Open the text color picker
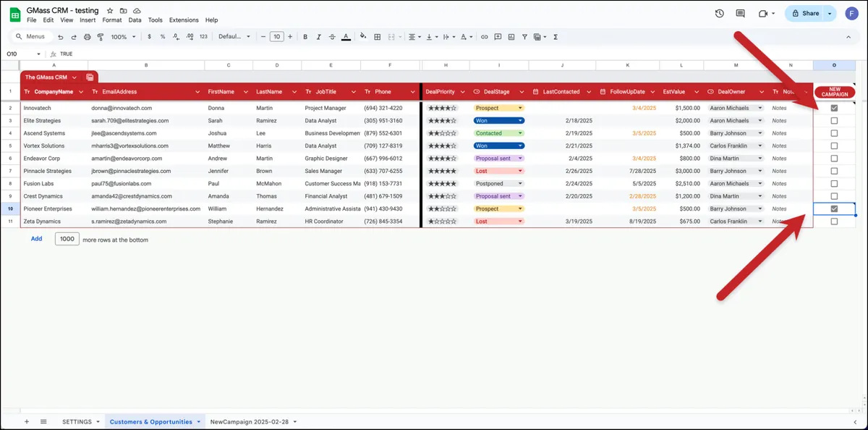The image size is (868, 430). pyautogui.click(x=346, y=36)
